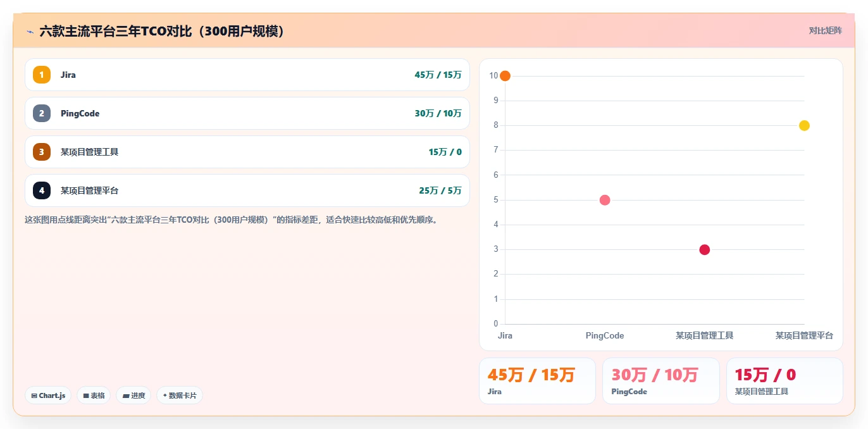Screen dimensions: 868x429
Task: Click the orange Jira data point
Action: click(505, 76)
